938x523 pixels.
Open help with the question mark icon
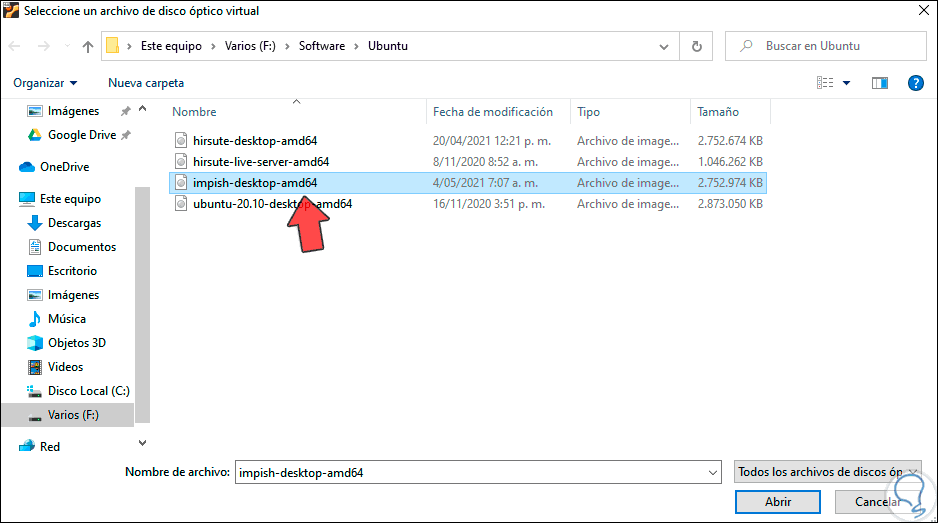[915, 83]
